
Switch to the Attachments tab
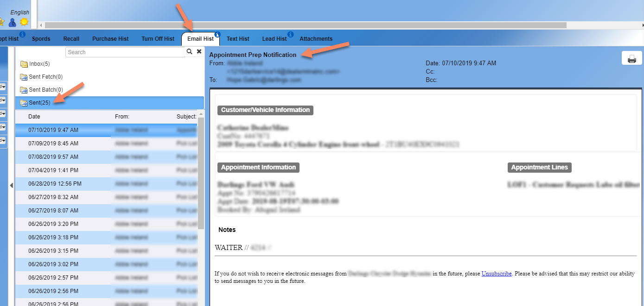(x=316, y=39)
